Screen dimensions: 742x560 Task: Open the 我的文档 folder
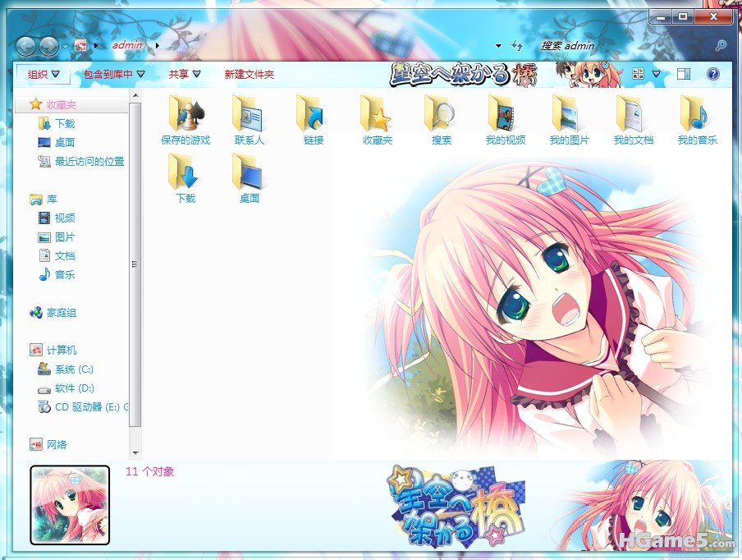click(633, 119)
